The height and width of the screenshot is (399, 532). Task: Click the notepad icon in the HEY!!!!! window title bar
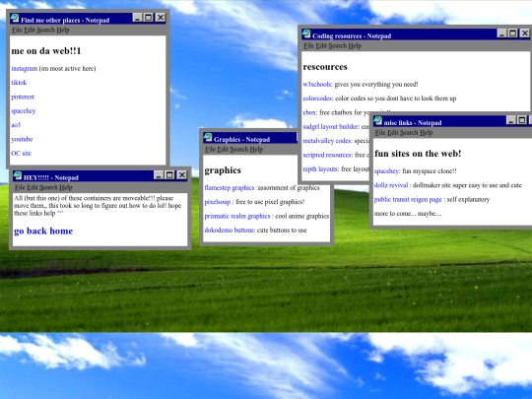(18, 175)
